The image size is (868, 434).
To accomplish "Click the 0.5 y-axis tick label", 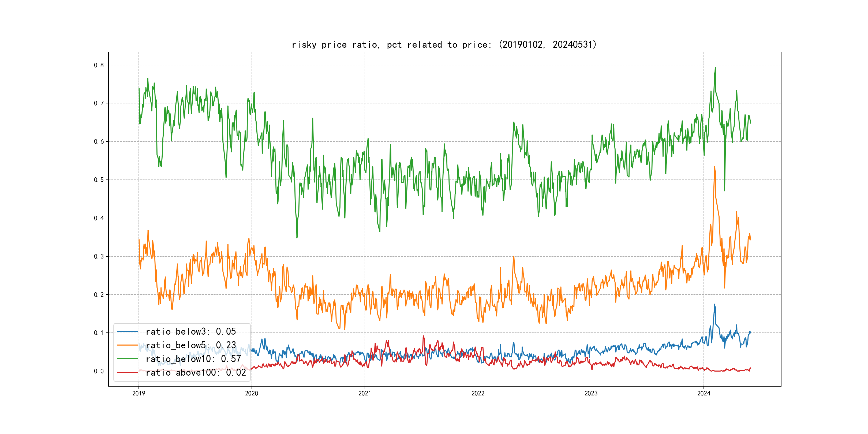I will 99,179.
